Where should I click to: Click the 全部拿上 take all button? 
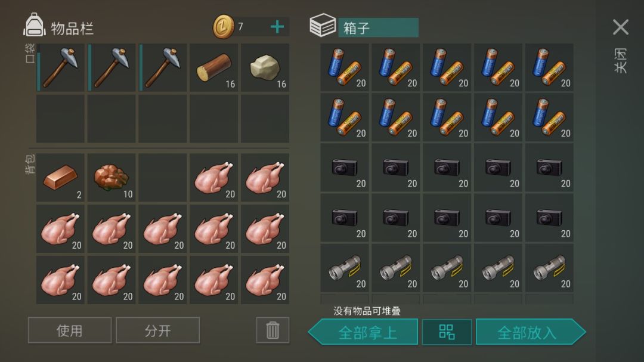point(363,332)
